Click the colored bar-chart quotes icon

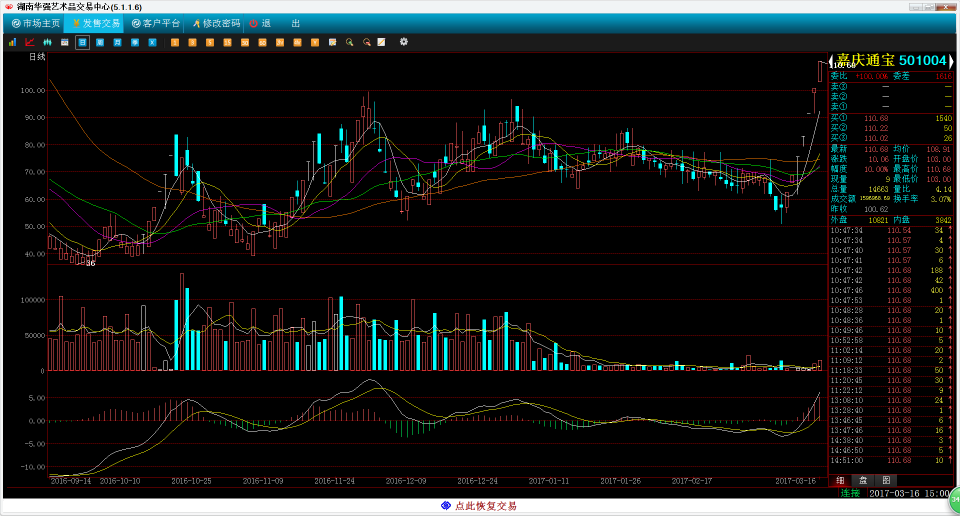pyautogui.click(x=12, y=42)
